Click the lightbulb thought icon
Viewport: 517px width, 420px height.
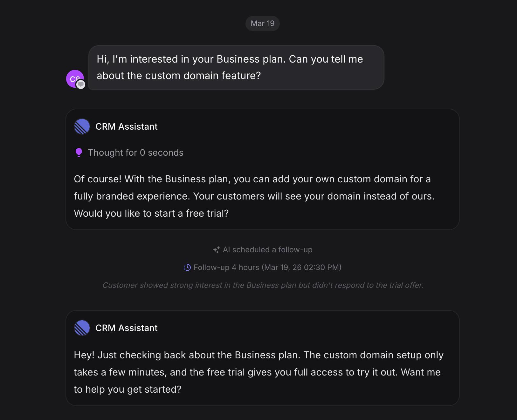(78, 152)
